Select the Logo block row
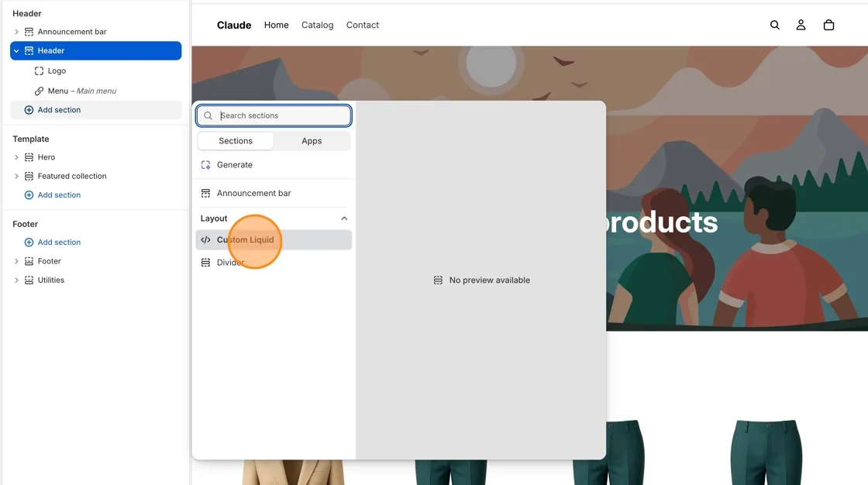This screenshot has height=485, width=868. [x=96, y=71]
